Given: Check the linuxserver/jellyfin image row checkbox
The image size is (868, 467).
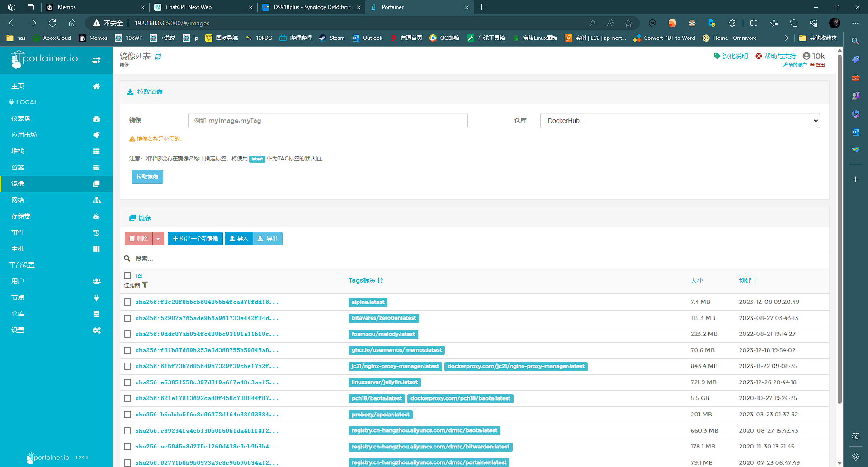Looking at the screenshot, I should click(x=127, y=382).
